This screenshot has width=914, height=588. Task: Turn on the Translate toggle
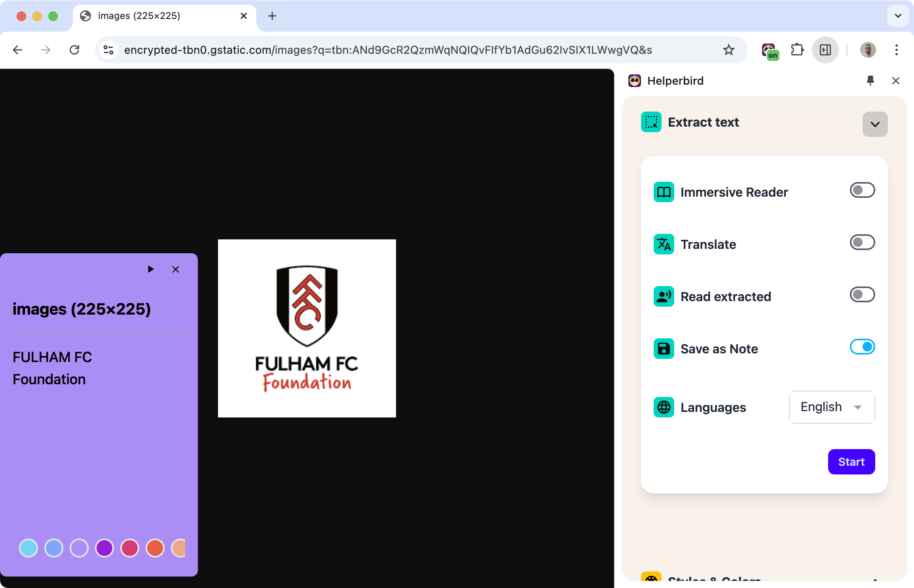click(x=862, y=243)
